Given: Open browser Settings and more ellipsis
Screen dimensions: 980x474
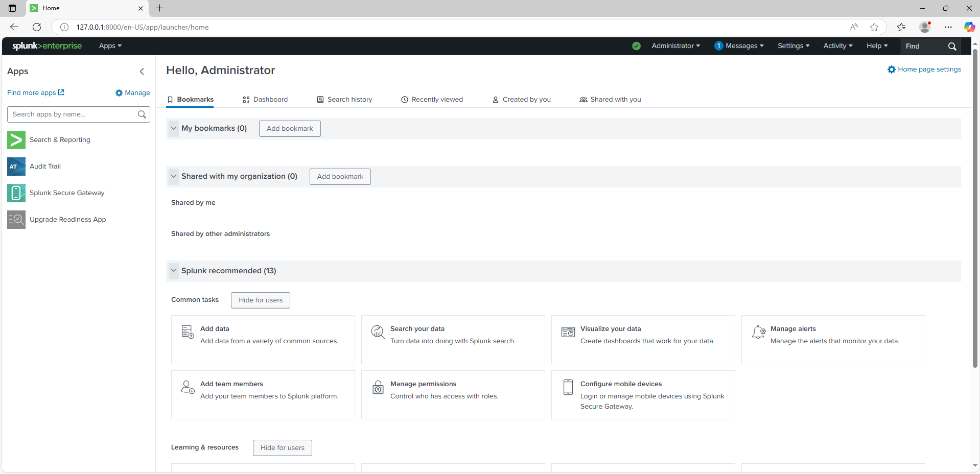Looking at the screenshot, I should tap(948, 27).
